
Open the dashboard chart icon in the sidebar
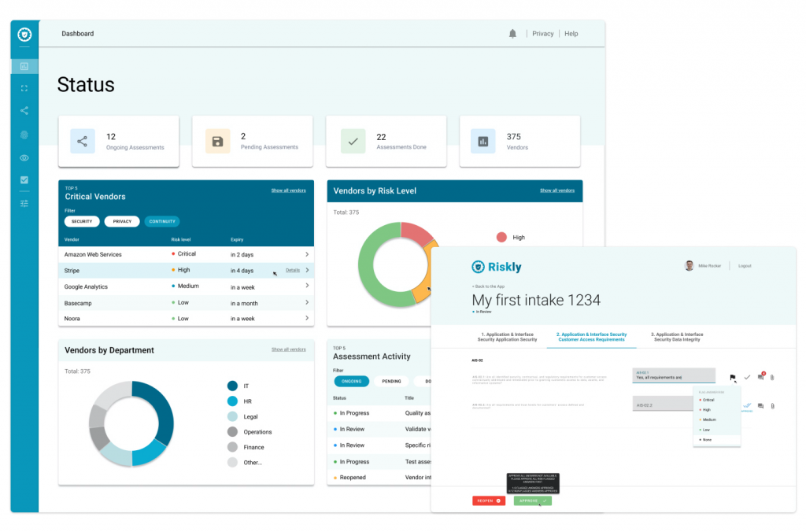pos(24,66)
